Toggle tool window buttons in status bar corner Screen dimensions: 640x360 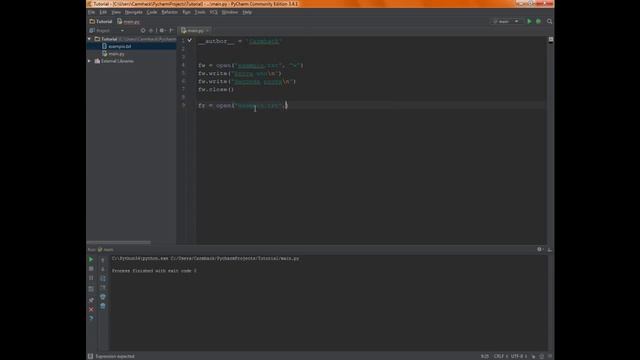pyautogui.click(x=90, y=356)
